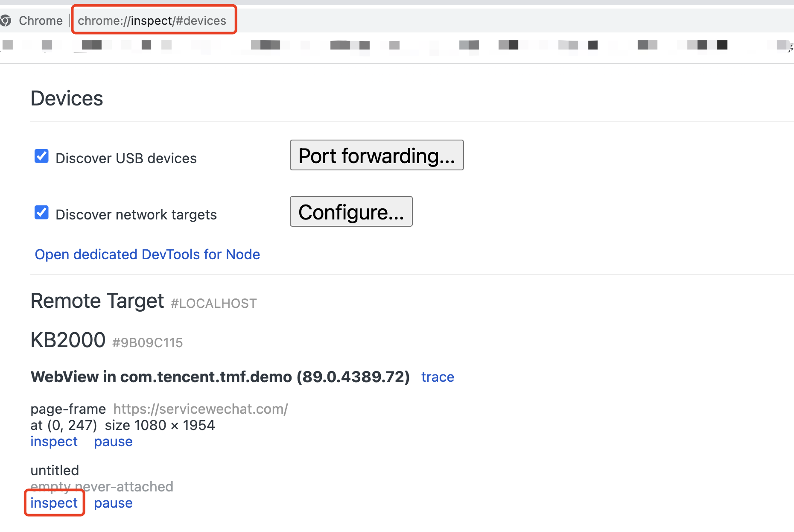This screenshot has width=794, height=532.
Task: Pause the page-frame target
Action: 113,441
